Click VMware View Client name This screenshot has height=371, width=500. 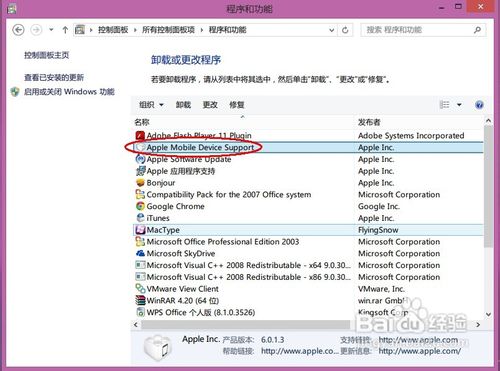pyautogui.click(x=183, y=289)
